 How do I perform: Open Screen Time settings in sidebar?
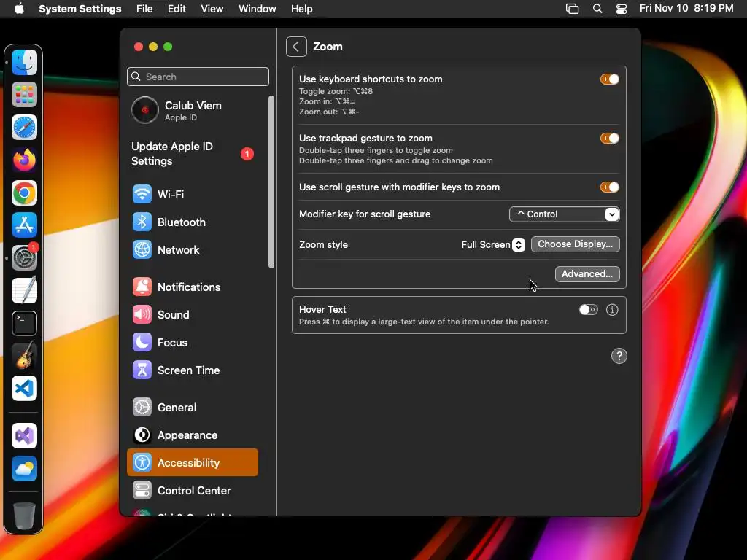click(193, 370)
